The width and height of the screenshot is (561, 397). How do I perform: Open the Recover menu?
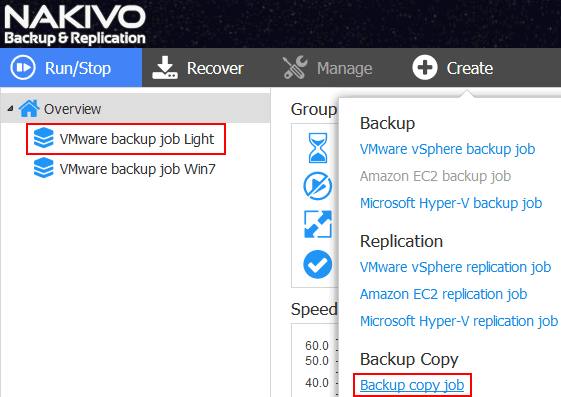click(x=198, y=68)
